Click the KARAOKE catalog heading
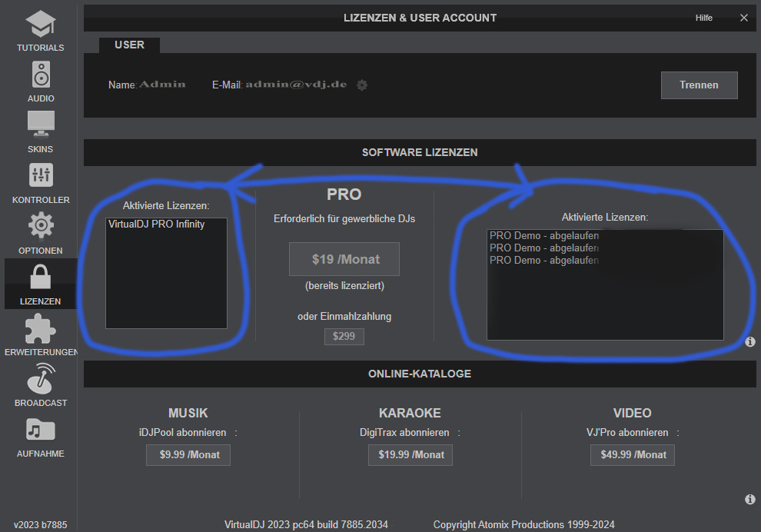761x532 pixels. coord(410,413)
